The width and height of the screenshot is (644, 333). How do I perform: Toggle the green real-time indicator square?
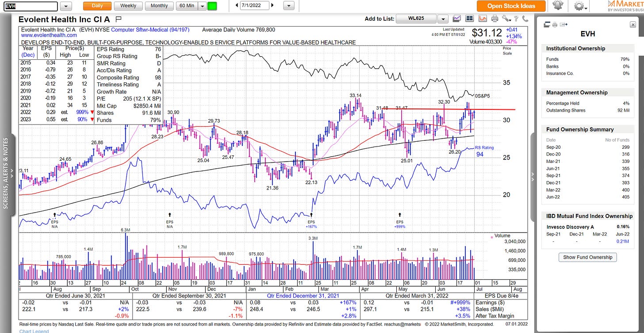pos(212,6)
